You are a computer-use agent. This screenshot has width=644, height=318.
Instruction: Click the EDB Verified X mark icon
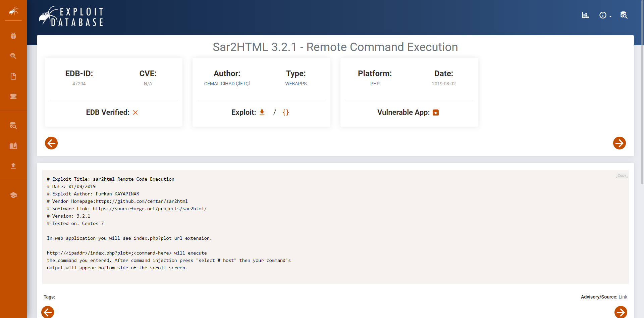click(x=135, y=112)
